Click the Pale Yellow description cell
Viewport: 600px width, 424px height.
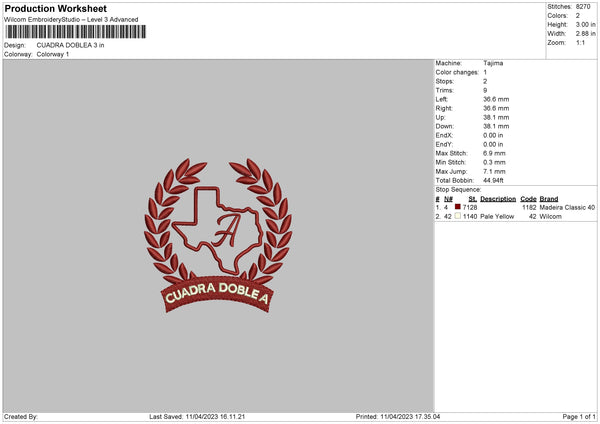point(497,217)
